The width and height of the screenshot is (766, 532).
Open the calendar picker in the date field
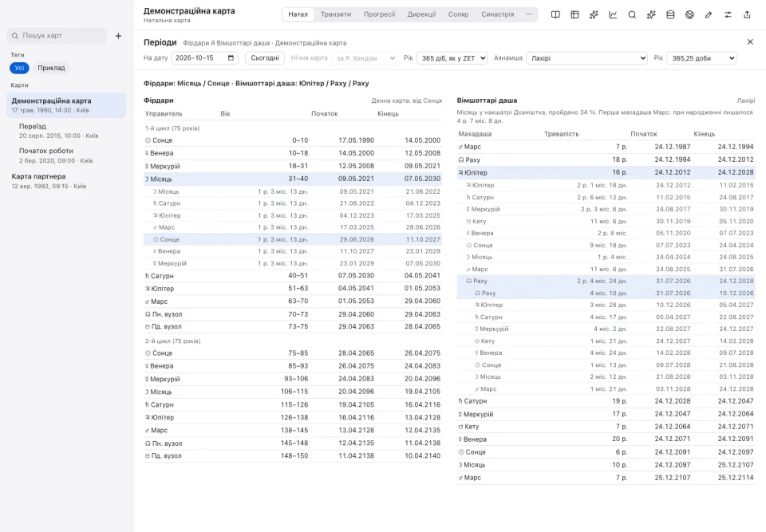(x=231, y=57)
